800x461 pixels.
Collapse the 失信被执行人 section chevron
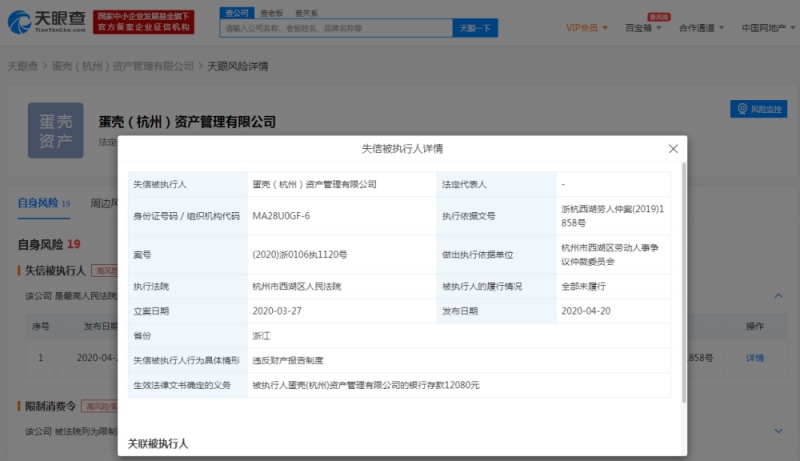(778, 296)
